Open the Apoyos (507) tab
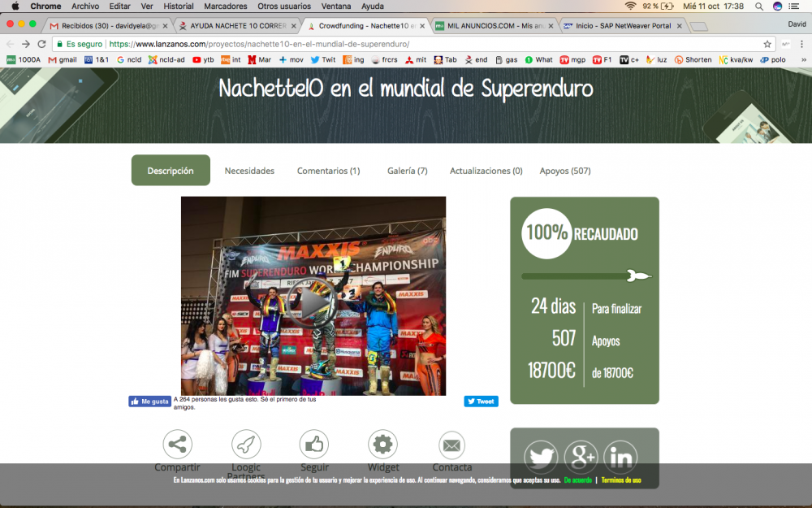Viewport: 812px width, 508px height. (x=565, y=171)
